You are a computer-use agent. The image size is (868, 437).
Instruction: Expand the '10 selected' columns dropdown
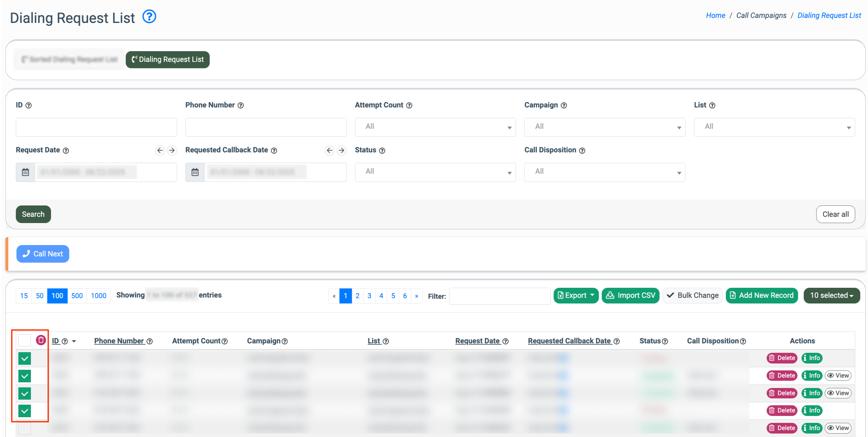pos(832,296)
